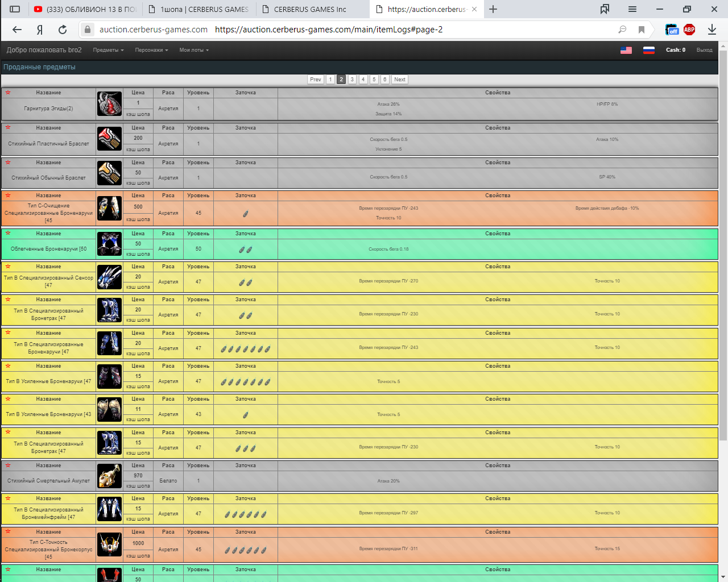Expand the Предметы dropdown menu
The height and width of the screenshot is (582, 728).
(108, 50)
